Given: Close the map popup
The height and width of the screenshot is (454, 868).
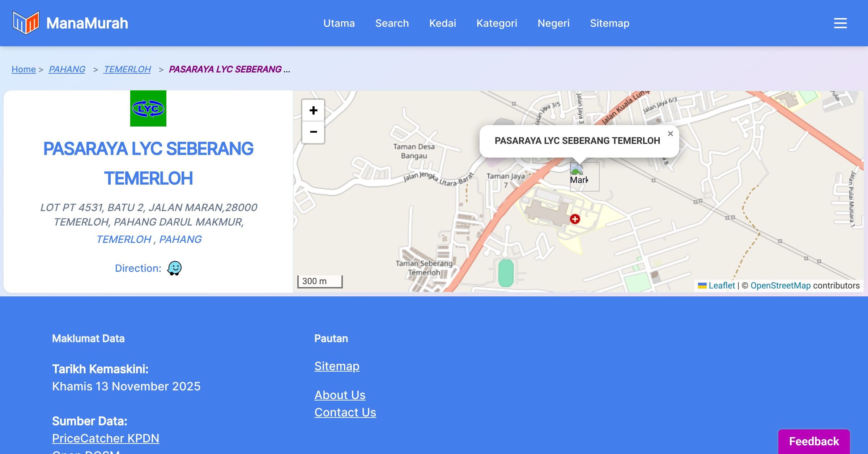Looking at the screenshot, I should coord(670,134).
